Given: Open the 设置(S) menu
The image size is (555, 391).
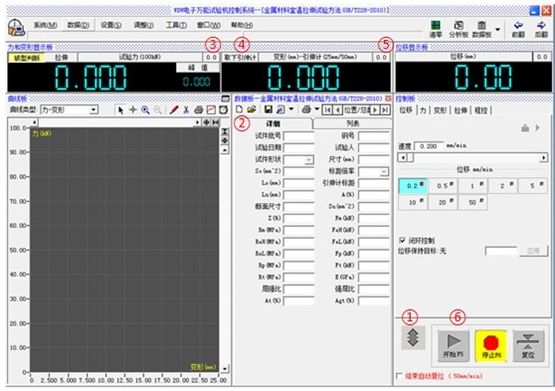Looking at the screenshot, I should click(111, 25).
